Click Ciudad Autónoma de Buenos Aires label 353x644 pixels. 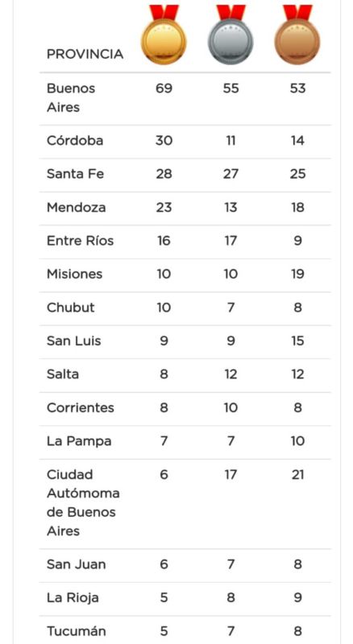click(x=83, y=503)
